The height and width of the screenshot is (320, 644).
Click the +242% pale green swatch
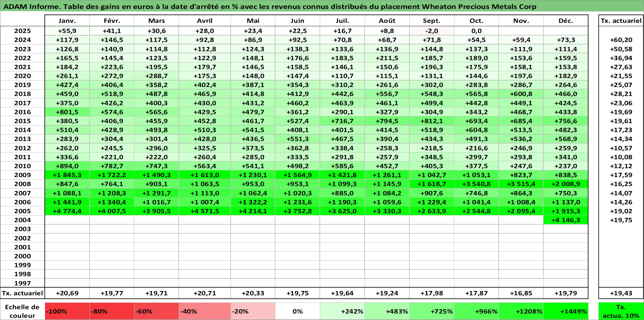point(342,311)
